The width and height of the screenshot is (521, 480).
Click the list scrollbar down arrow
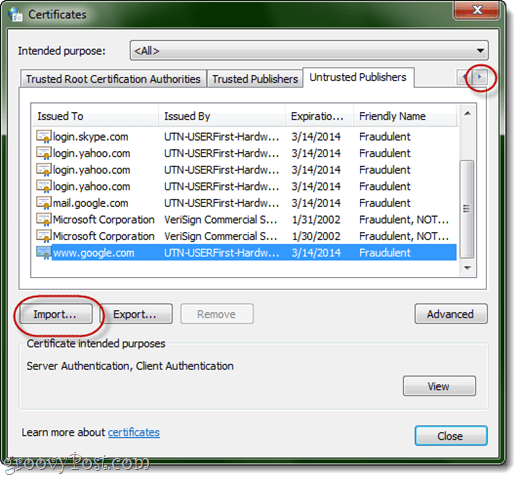click(x=467, y=268)
